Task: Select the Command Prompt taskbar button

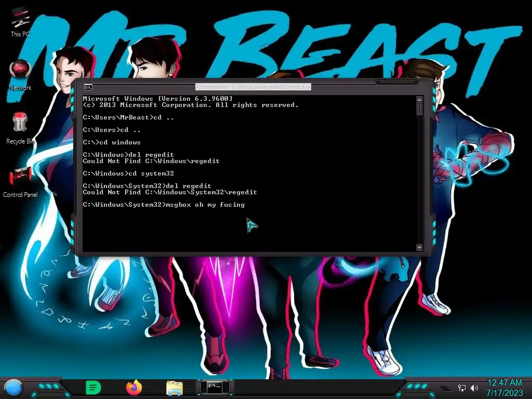Action: (215, 387)
